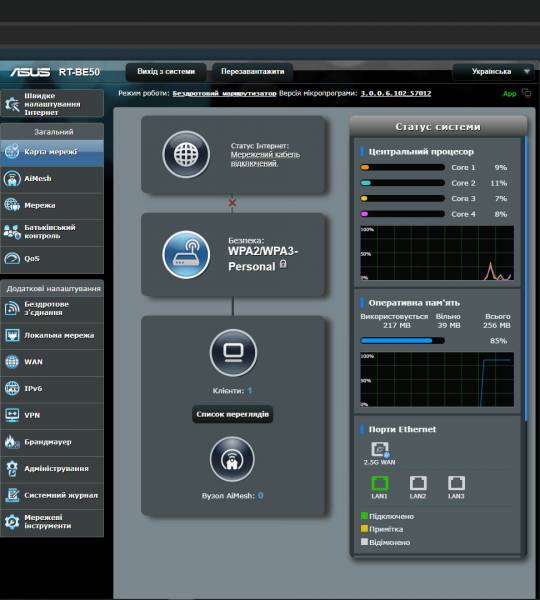Open the Карта мережі menu item
The height and width of the screenshot is (600, 540).
pos(52,152)
